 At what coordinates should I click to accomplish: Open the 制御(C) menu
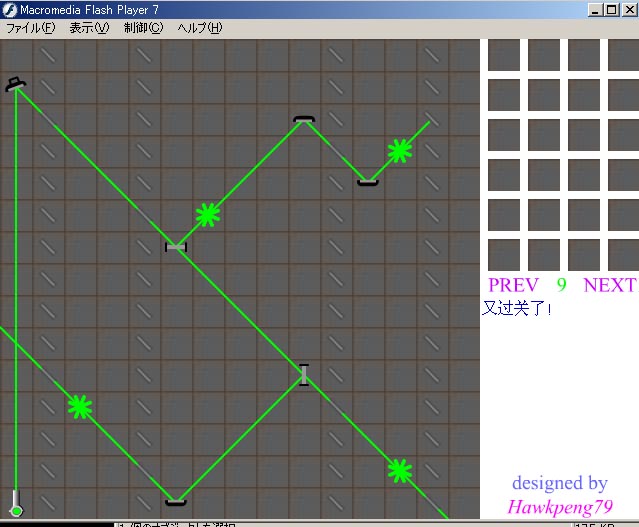point(143,28)
